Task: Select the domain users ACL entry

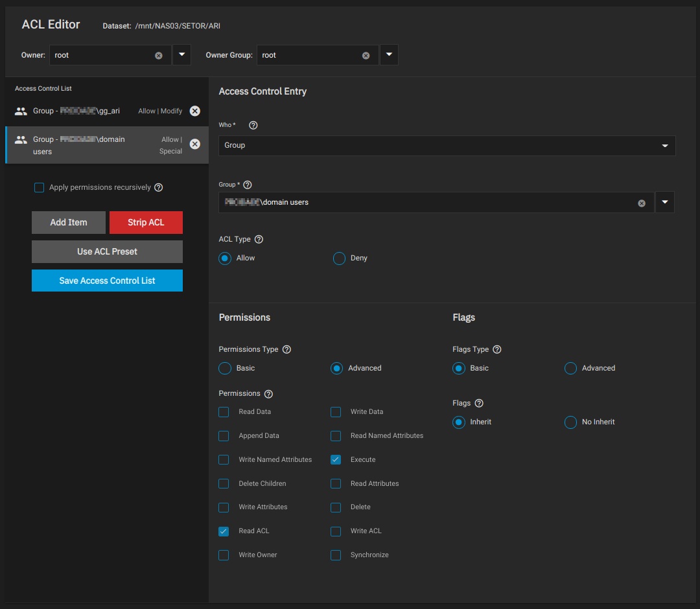Action: click(107, 145)
